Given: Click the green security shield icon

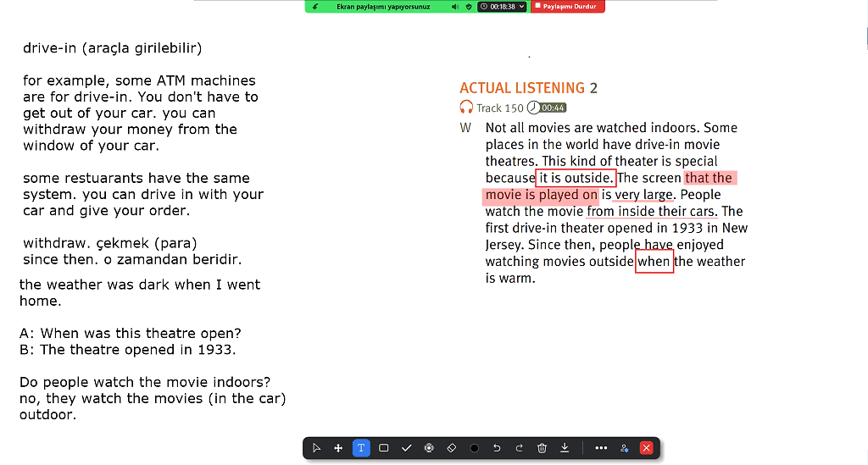Looking at the screenshot, I should pos(469,6).
